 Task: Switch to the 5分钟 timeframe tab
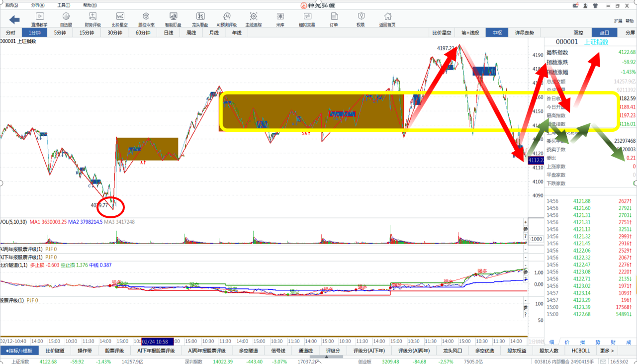point(60,33)
